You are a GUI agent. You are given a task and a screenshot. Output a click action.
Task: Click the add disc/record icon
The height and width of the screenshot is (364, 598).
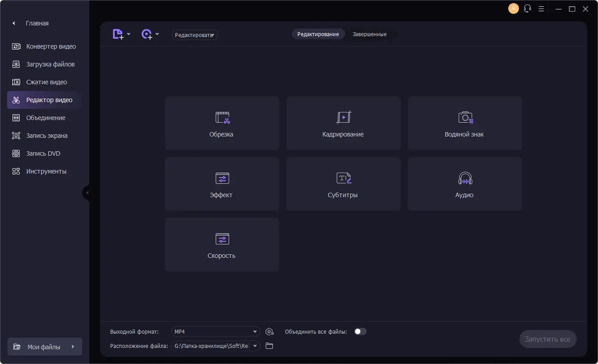pos(147,34)
